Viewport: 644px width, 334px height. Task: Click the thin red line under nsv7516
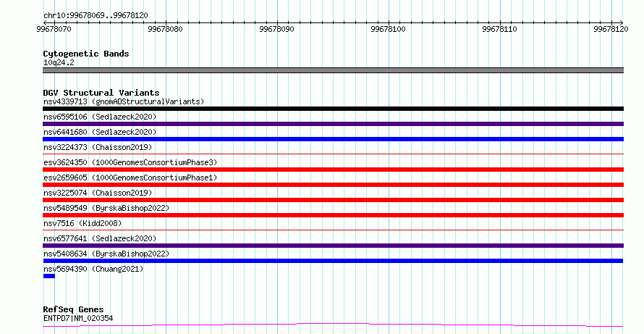(333, 230)
